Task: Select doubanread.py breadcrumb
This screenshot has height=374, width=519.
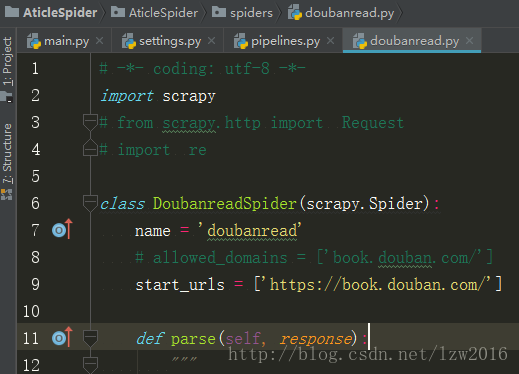Action: coord(341,13)
